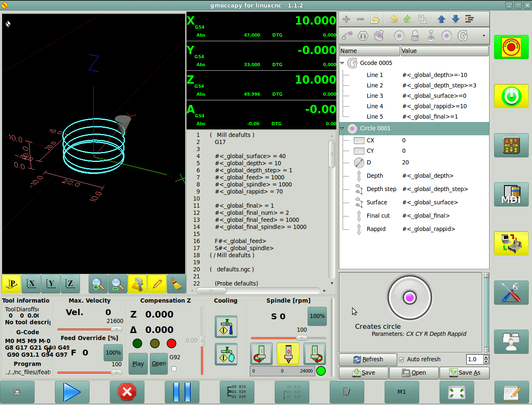Toggle the machine power button

pos(511,97)
